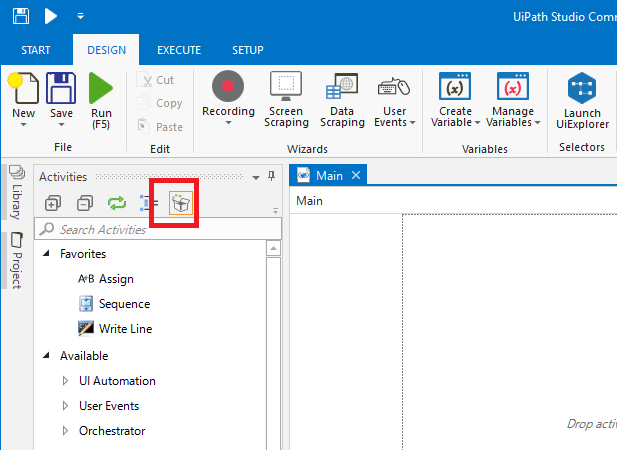Collapse the Favorites group
The width and height of the screenshot is (617, 450).
(x=47, y=254)
